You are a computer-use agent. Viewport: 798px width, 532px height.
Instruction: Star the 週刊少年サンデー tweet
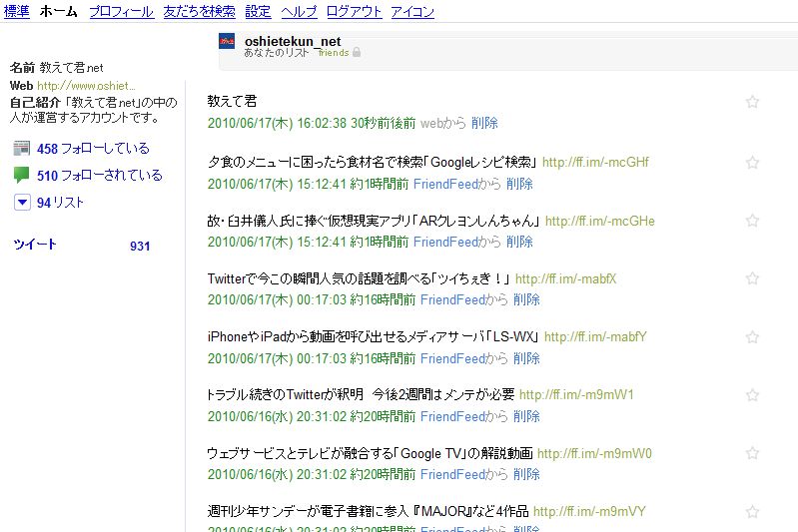(x=752, y=512)
